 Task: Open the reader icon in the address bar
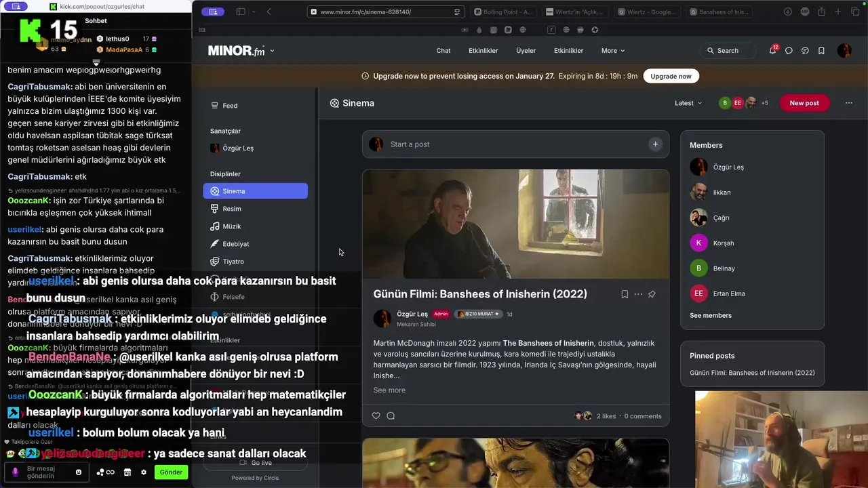coord(457,12)
